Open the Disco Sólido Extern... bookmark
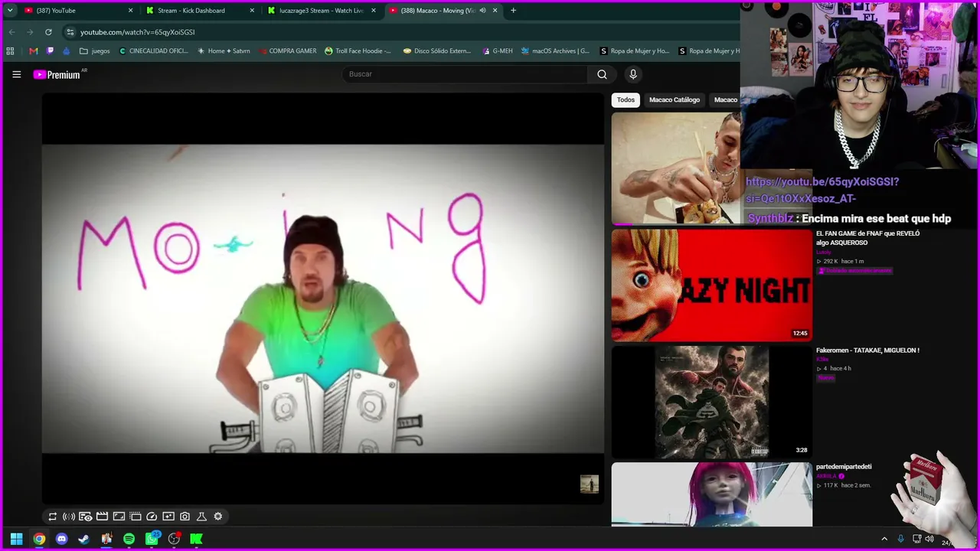Viewport: 980px width, 551px height. coord(437,51)
